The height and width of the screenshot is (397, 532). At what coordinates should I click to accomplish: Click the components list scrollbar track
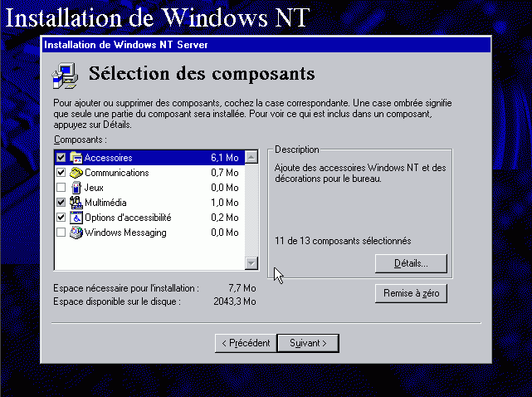(251, 210)
